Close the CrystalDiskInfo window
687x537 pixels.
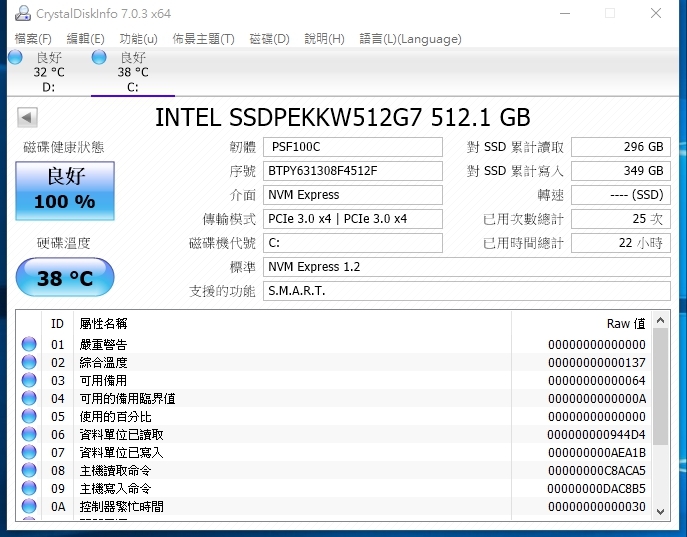(656, 14)
